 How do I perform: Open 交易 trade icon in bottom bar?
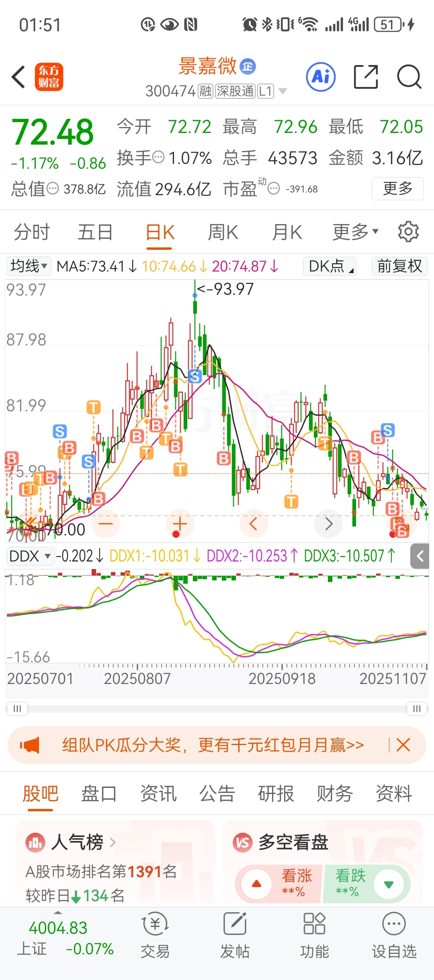click(x=155, y=924)
